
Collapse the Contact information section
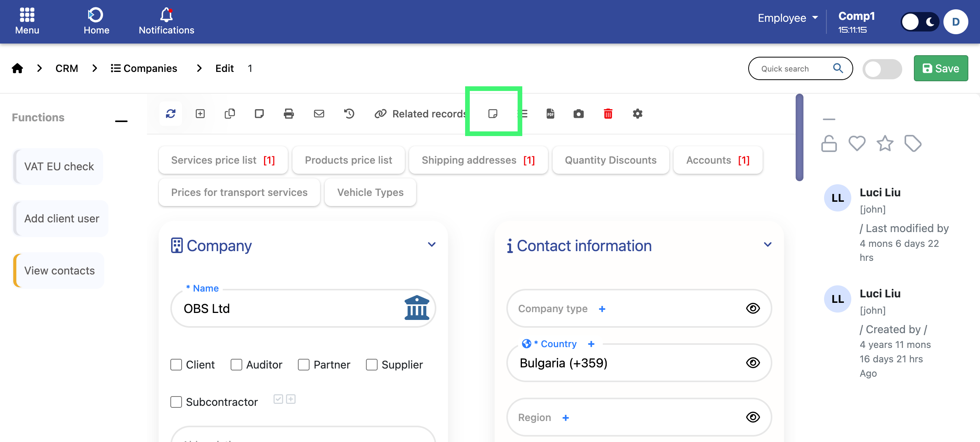pos(768,245)
